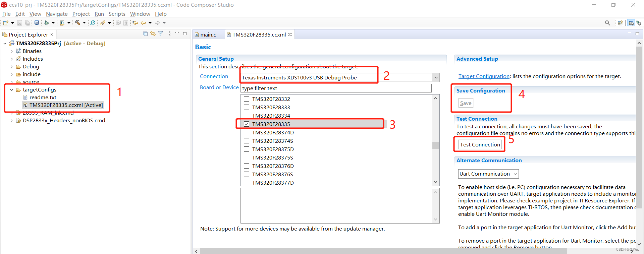Open the Project Explorer filter icon
This screenshot has width=644, height=254.
click(161, 34)
